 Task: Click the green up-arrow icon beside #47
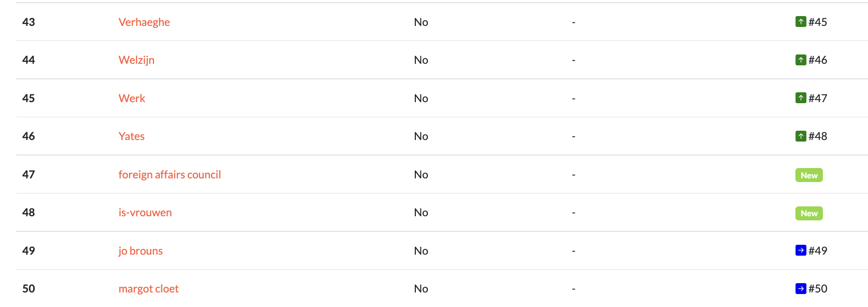(x=801, y=98)
